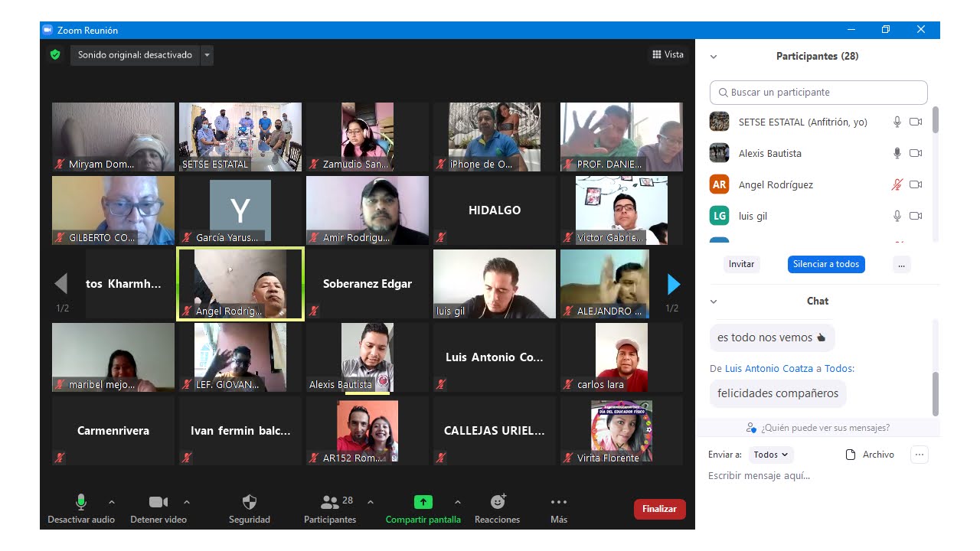Go to next gallery page arrow
The width and height of the screenshot is (980, 551).
point(674,284)
